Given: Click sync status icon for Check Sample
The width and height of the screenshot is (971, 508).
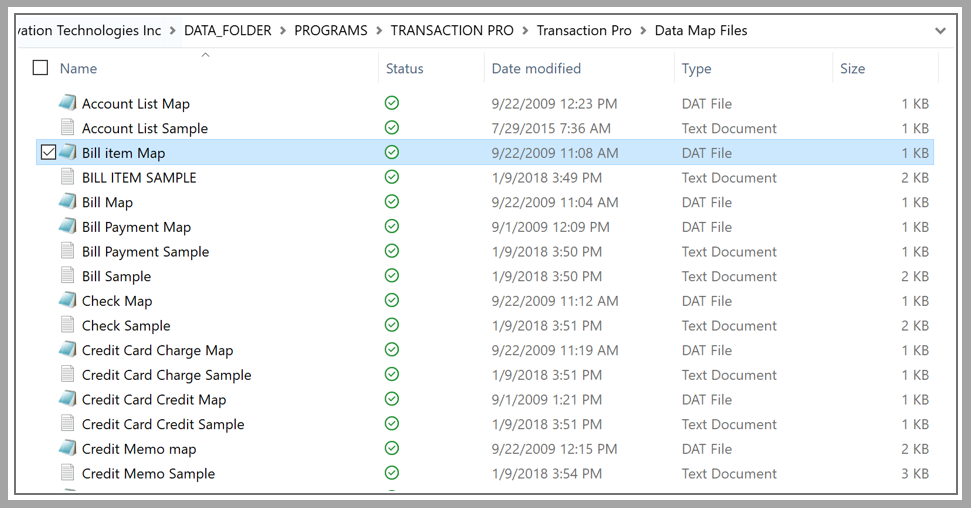Looking at the screenshot, I should (391, 325).
